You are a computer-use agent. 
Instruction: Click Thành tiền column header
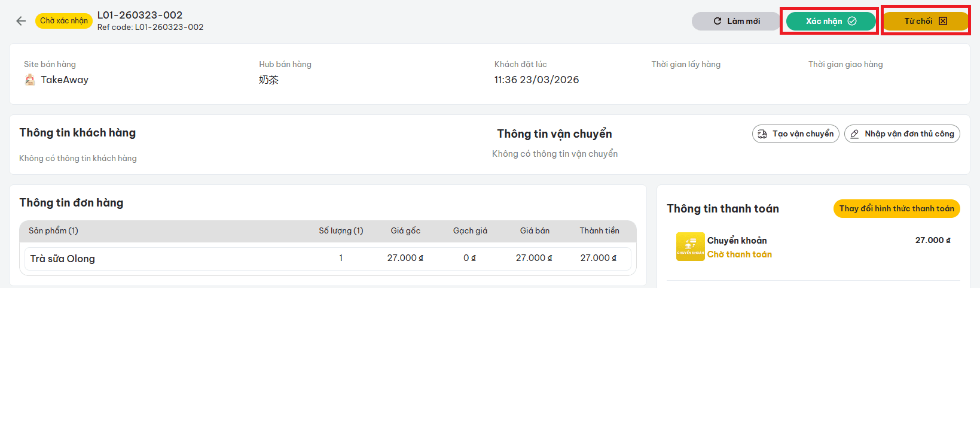point(599,230)
